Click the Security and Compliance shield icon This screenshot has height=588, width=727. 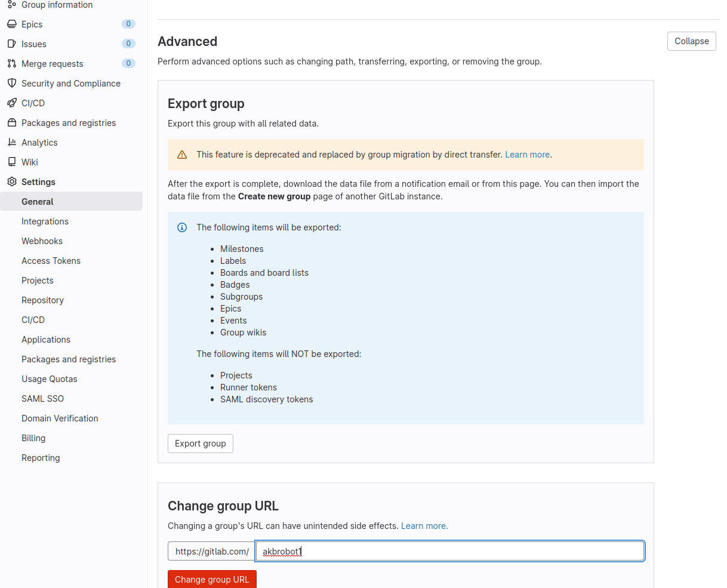[12, 83]
